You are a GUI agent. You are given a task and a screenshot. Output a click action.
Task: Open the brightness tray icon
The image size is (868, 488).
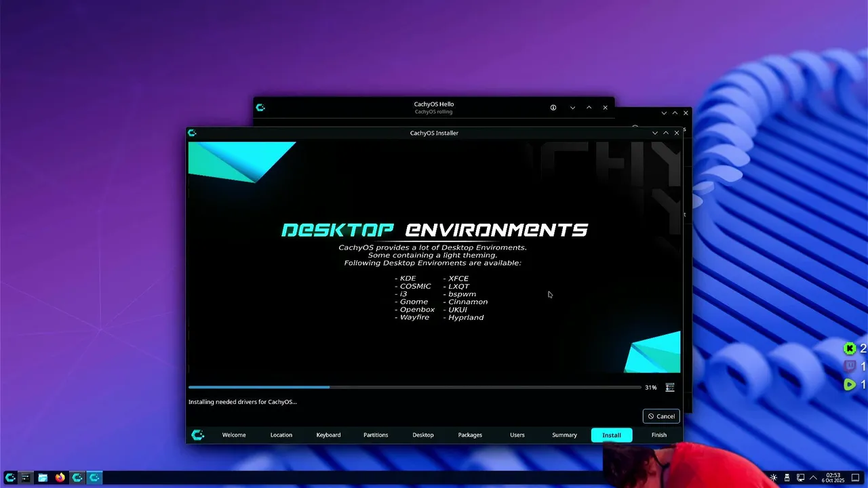pos(774,478)
